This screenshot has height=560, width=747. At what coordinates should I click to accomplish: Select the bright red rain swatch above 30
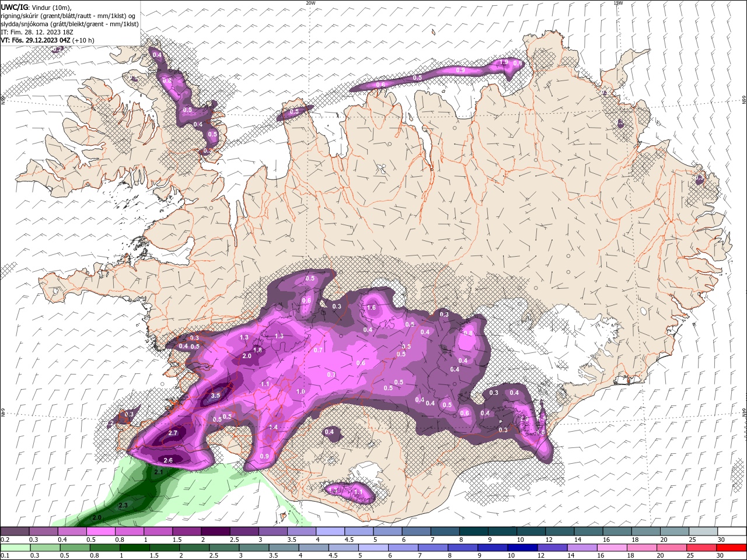coord(731,548)
